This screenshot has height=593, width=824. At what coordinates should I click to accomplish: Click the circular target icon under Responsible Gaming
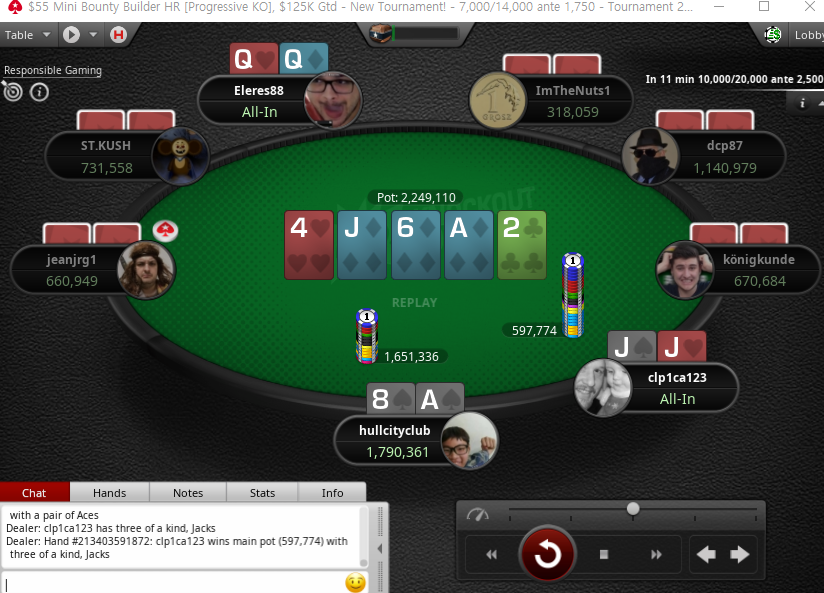click(13, 92)
